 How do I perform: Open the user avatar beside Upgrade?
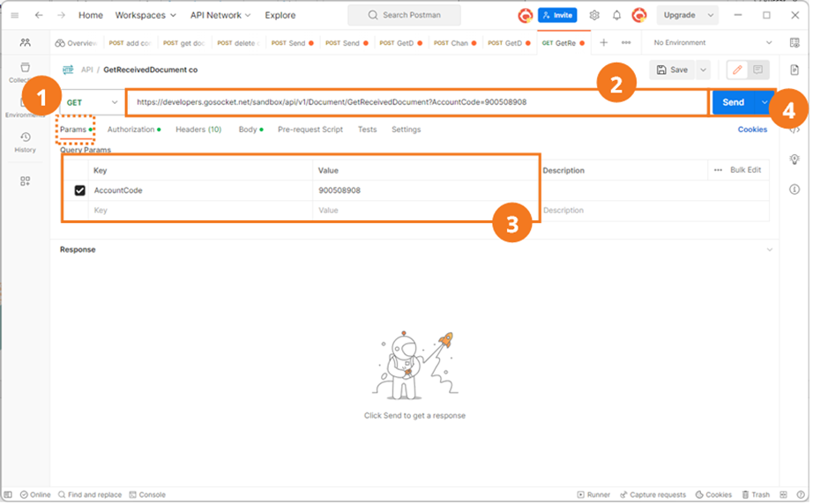click(x=639, y=15)
